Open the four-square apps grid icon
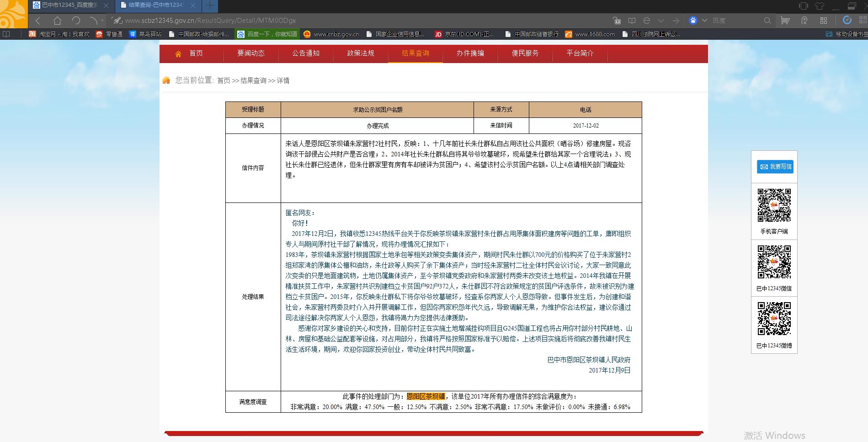The width and height of the screenshot is (868, 442). point(824,21)
